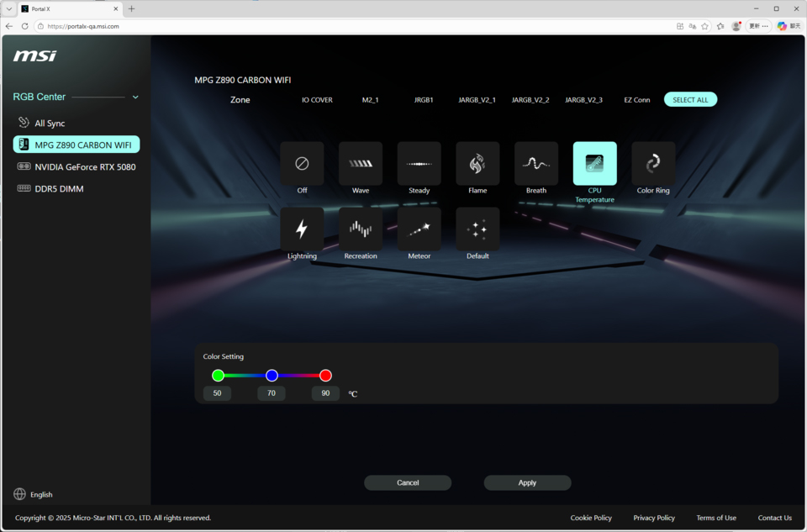
Task: Click the MSI logo
Action: click(x=34, y=55)
